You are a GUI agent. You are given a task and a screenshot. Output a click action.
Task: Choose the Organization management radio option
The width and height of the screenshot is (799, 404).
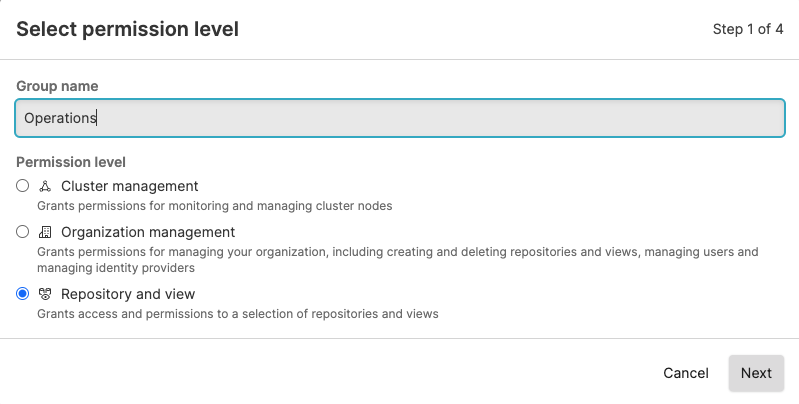pos(23,232)
